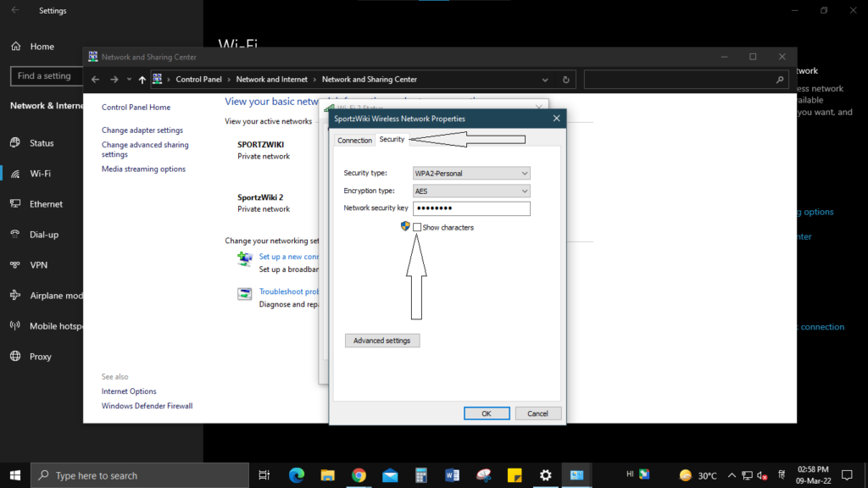The width and height of the screenshot is (868, 488).
Task: Open Change advanced sharing settings
Action: pos(145,149)
